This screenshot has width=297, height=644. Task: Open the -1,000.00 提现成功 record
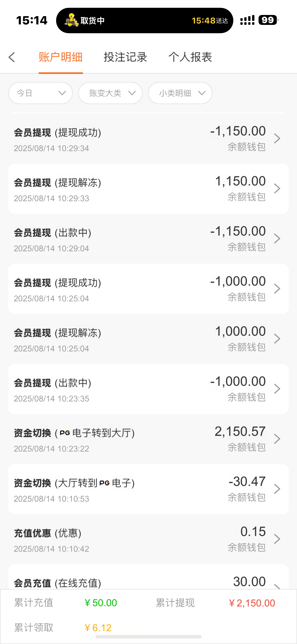tap(148, 289)
